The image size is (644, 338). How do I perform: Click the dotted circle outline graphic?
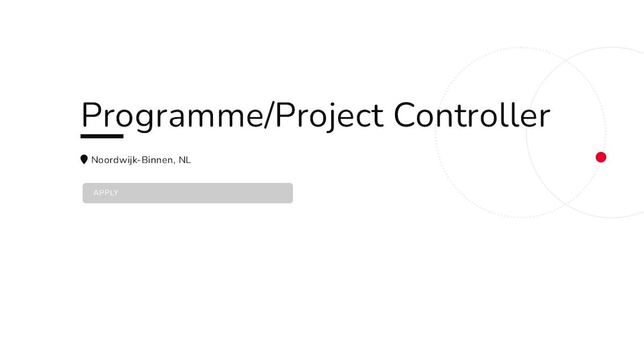pyautogui.click(x=520, y=132)
